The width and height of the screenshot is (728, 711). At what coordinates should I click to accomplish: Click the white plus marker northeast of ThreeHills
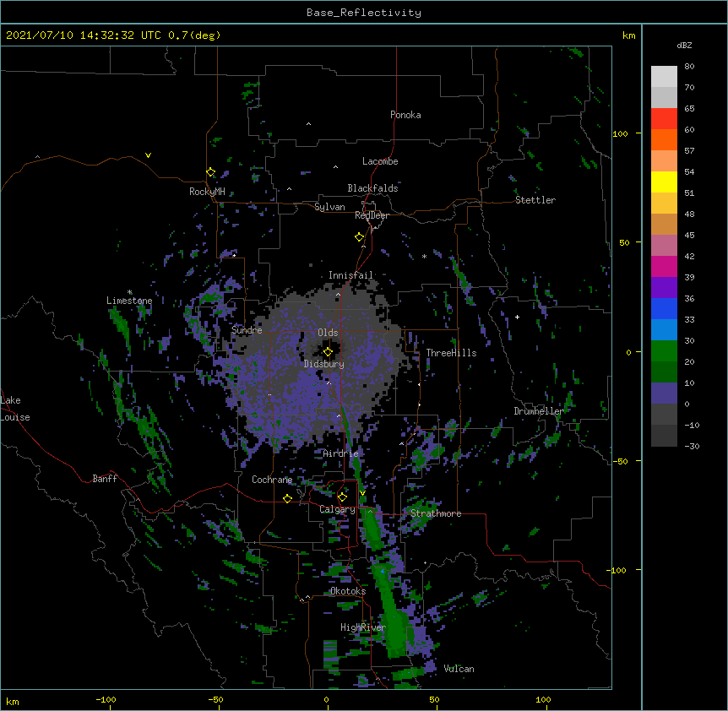(x=517, y=317)
